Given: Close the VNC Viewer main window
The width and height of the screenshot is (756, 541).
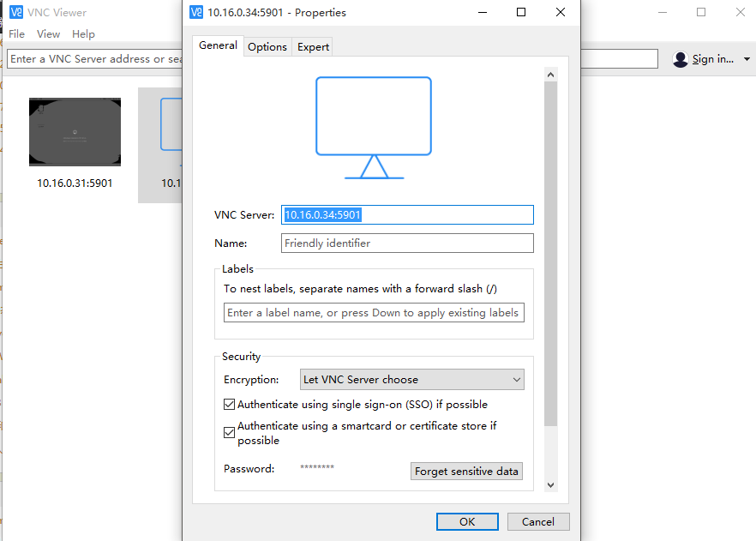Looking at the screenshot, I should (740, 12).
